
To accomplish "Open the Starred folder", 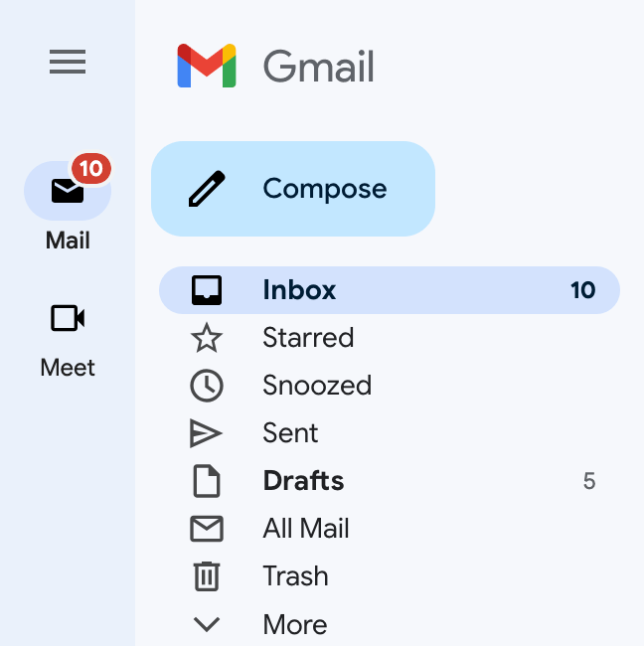I will [390, 338].
